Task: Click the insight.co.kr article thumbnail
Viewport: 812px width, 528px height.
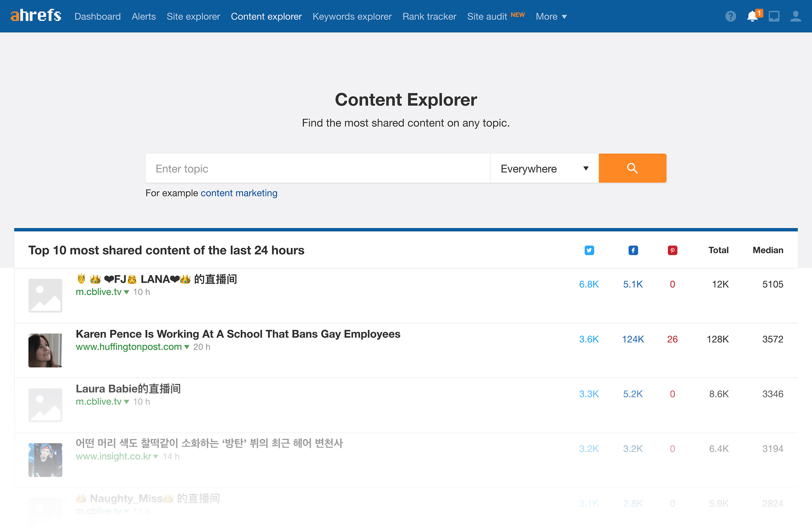Action: coord(45,460)
